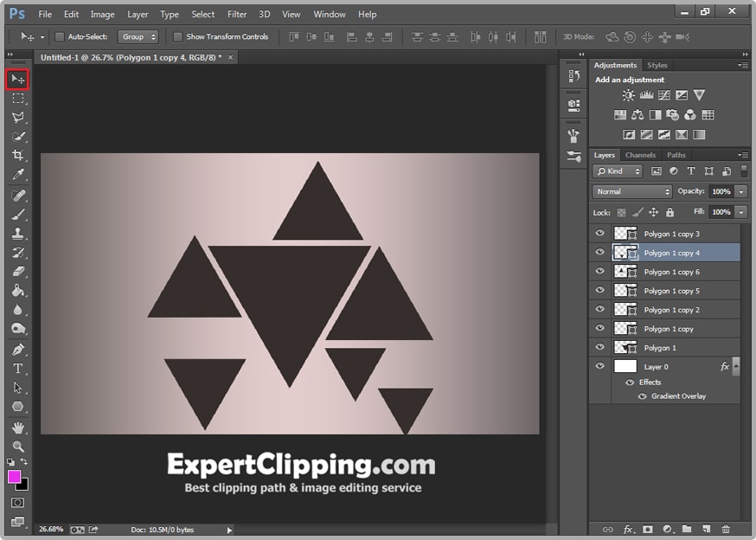
Task: Select the Move tool
Action: click(x=17, y=80)
